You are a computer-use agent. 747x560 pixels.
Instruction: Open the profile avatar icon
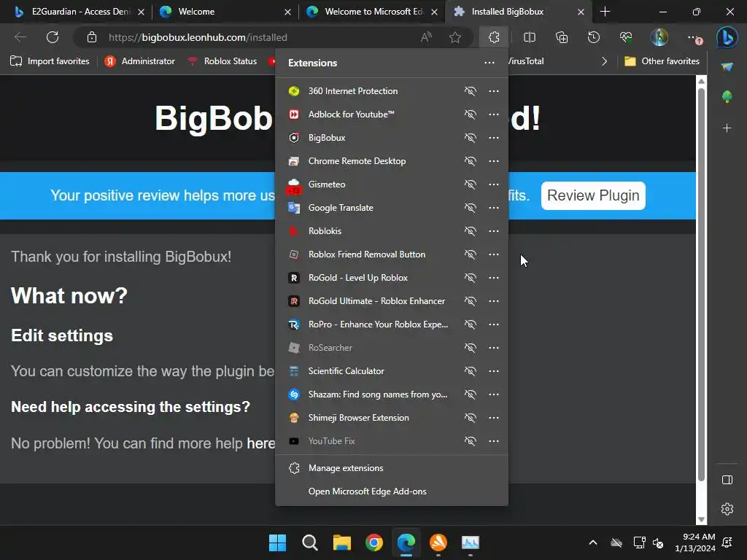(x=659, y=37)
